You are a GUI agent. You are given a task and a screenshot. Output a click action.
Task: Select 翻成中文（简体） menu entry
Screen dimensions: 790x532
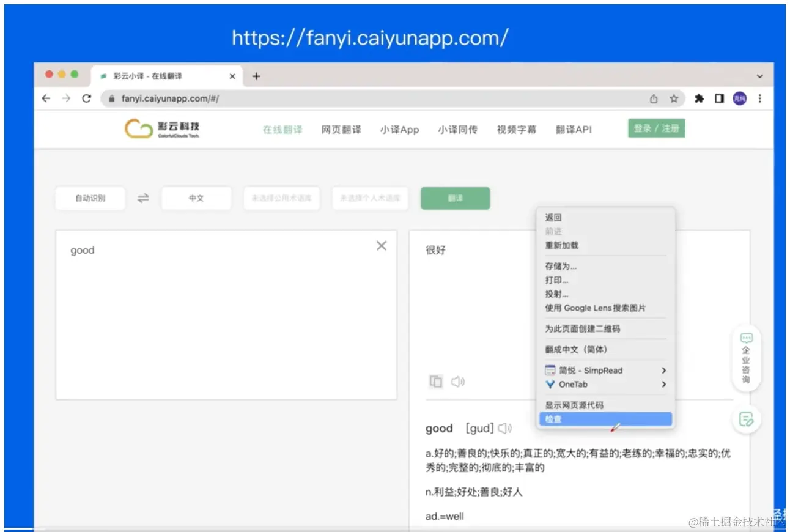coord(605,350)
